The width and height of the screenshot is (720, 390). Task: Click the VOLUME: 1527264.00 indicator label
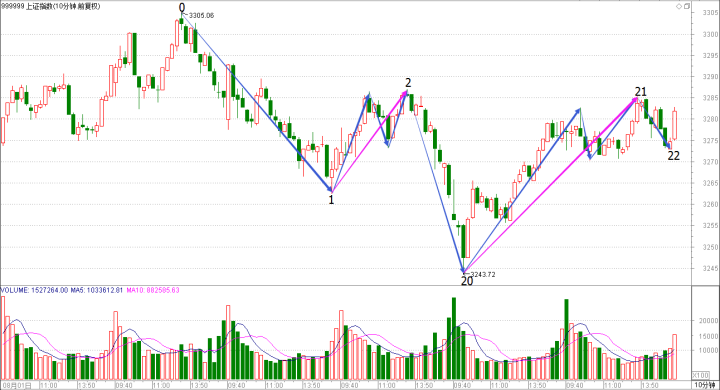tap(34, 290)
